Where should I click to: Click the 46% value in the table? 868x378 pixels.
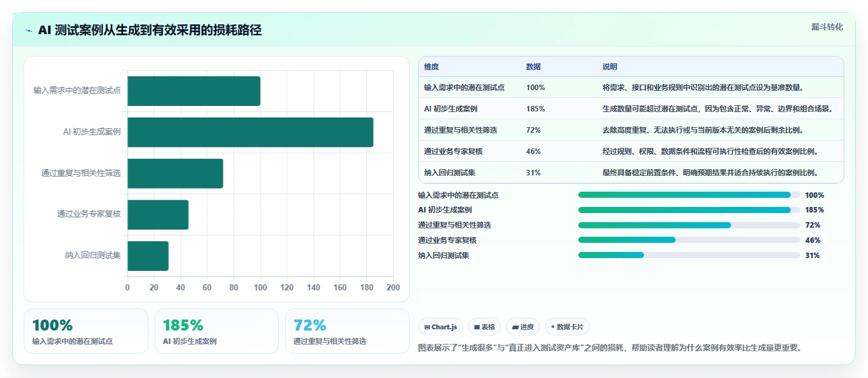[534, 152]
